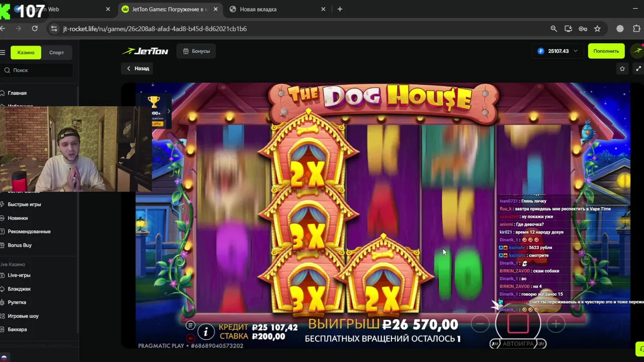
Task: Open the Бонусы bonuses button
Action: point(196,51)
